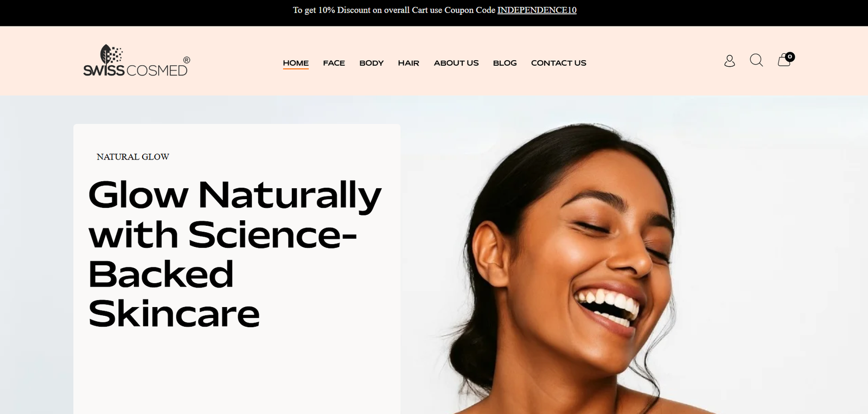Click the registered trademark symbol by the logo
Image resolution: width=868 pixels, height=414 pixels.
click(187, 60)
